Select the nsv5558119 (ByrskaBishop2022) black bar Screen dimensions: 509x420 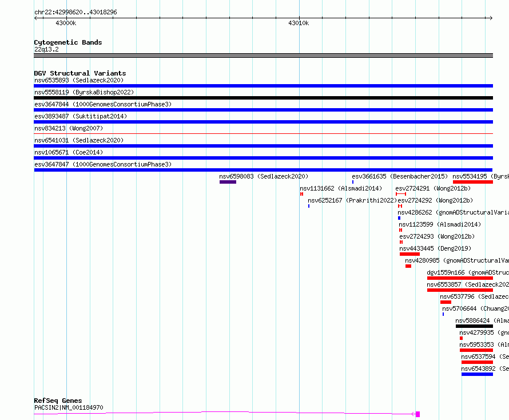click(x=263, y=98)
